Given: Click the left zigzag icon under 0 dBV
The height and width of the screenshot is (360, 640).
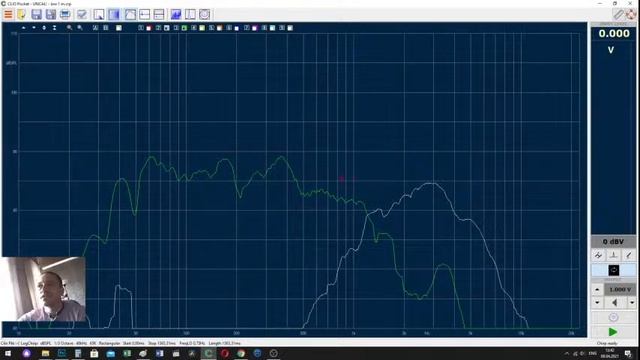Looking at the screenshot, I should pyautogui.click(x=598, y=256).
